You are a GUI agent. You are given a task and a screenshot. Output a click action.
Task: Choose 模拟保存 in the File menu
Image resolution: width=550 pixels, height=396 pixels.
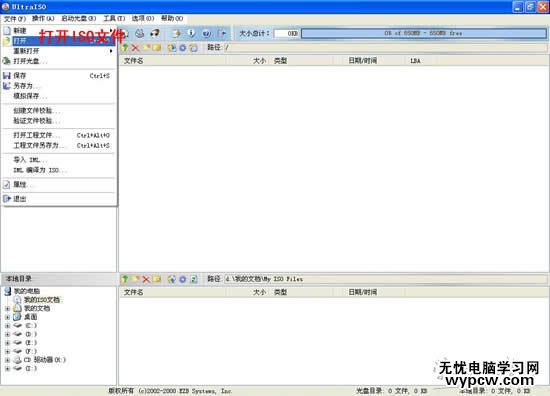[x=59, y=96]
